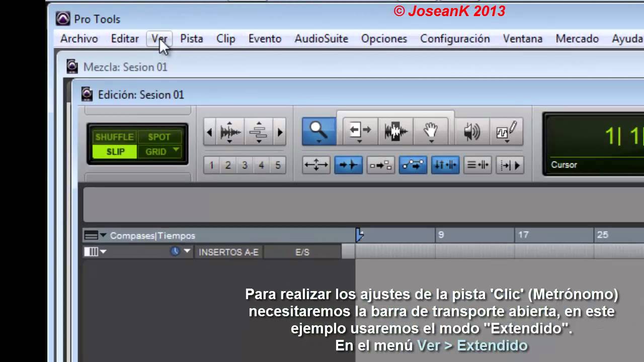
Task: Recall zoom preset 3
Action: point(245,165)
